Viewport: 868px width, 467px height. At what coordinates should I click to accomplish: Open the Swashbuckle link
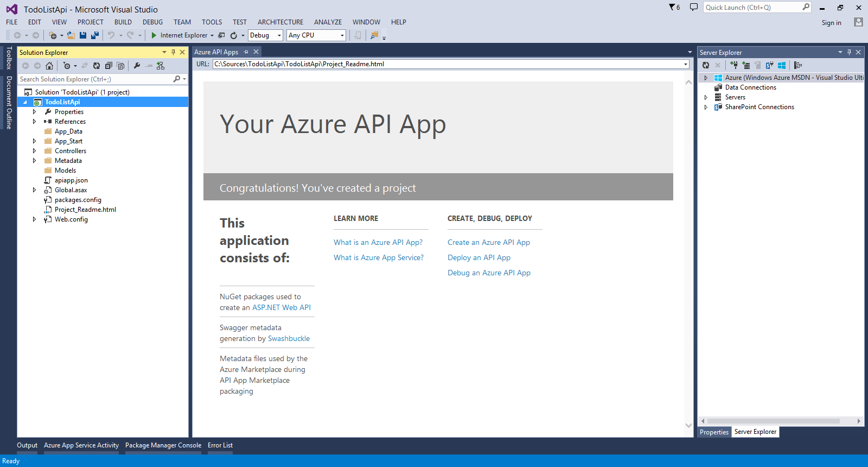[x=289, y=338]
